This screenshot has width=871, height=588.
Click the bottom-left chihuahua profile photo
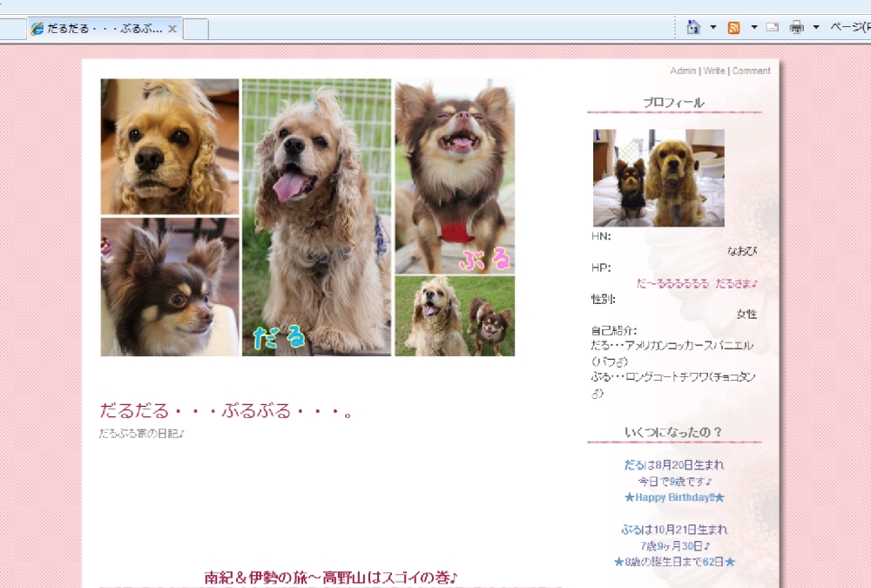(x=170, y=287)
